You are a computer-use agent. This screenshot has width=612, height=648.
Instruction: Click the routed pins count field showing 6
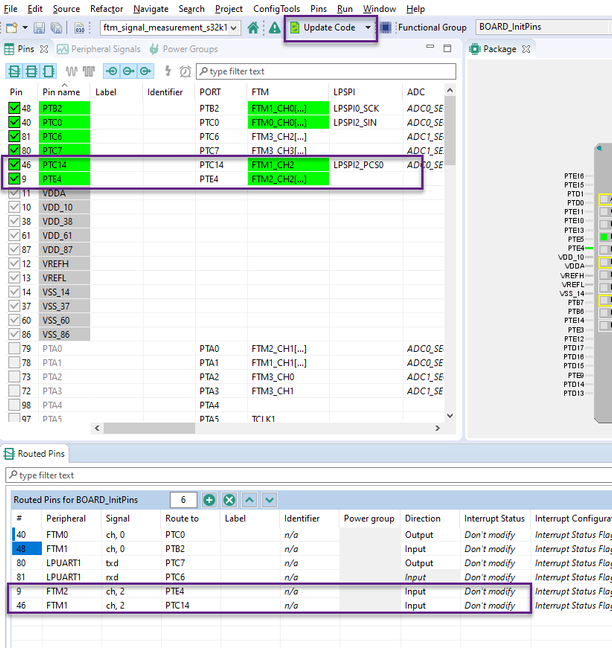[183, 500]
